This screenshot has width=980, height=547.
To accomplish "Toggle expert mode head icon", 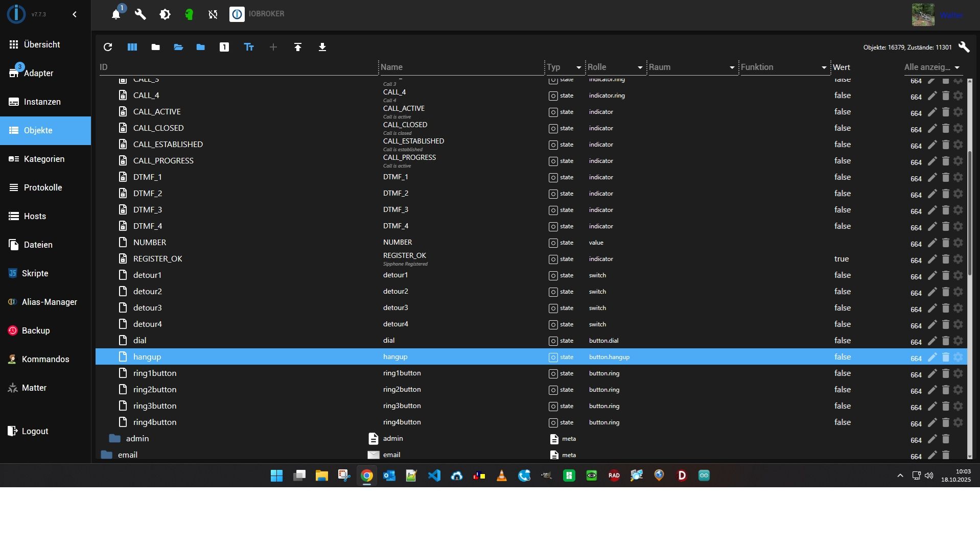I will click(x=189, y=14).
